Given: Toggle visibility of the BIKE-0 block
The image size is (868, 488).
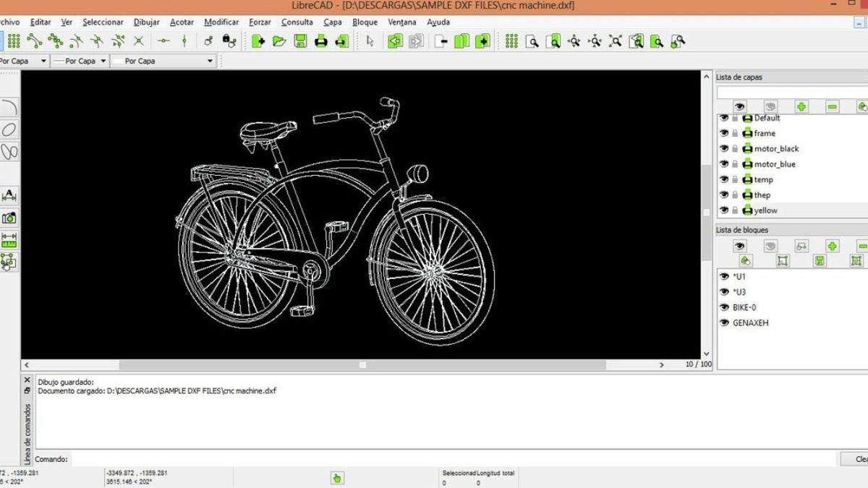Looking at the screenshot, I should coord(724,307).
